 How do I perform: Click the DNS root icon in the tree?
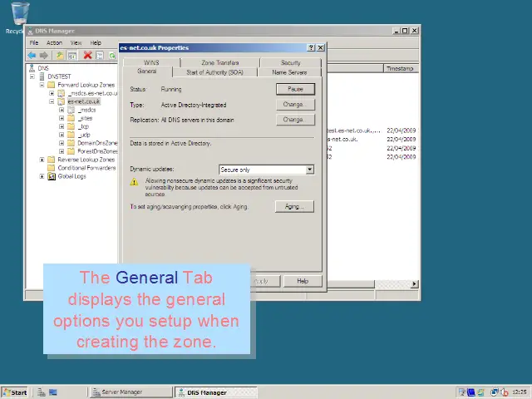[x=32, y=68]
